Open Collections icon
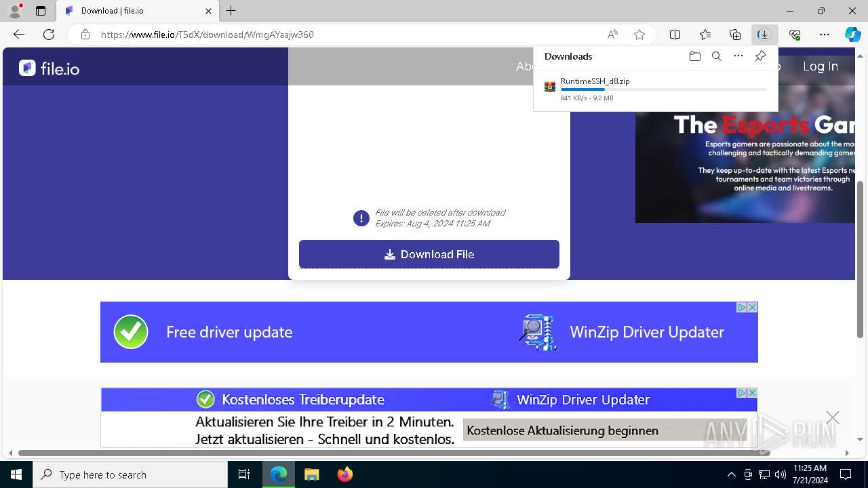The width and height of the screenshot is (868, 488). pyautogui.click(x=735, y=35)
